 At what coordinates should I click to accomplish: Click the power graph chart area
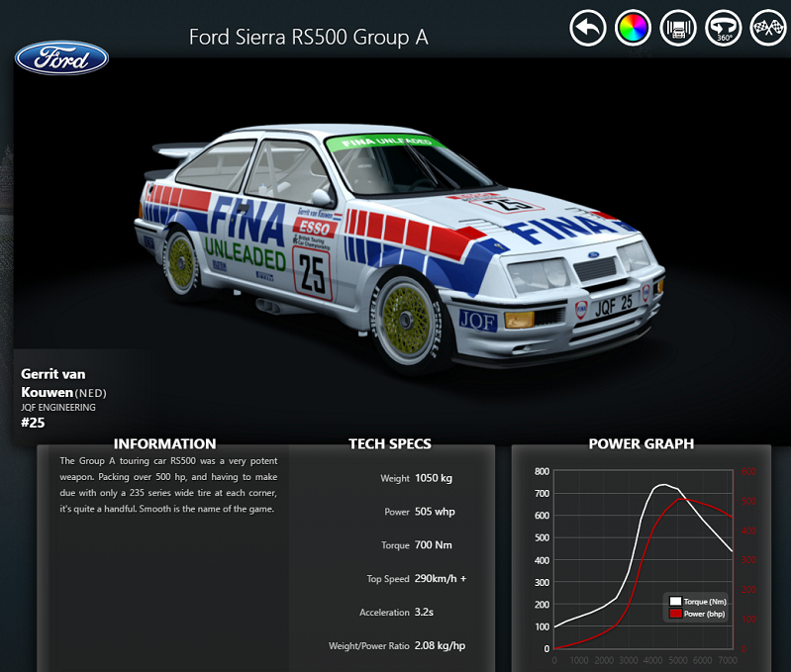(643, 559)
